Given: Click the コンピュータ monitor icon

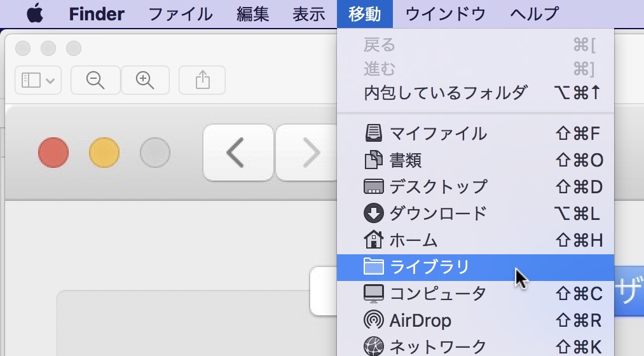Looking at the screenshot, I should [x=373, y=293].
